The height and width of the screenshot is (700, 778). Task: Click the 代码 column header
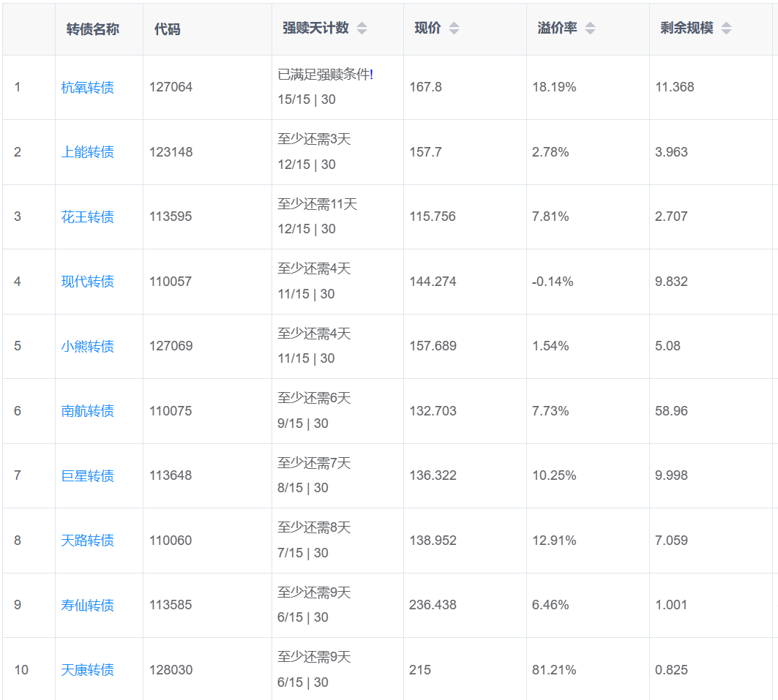(x=167, y=29)
